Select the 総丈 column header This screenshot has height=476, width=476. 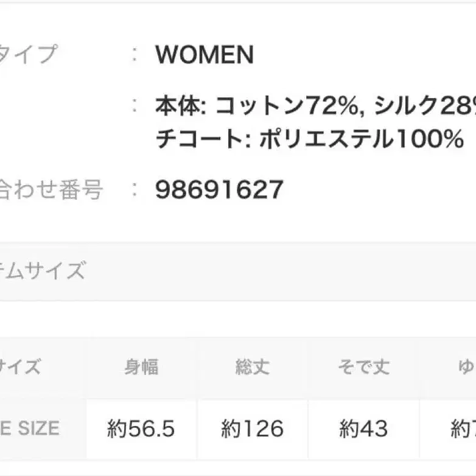(253, 367)
